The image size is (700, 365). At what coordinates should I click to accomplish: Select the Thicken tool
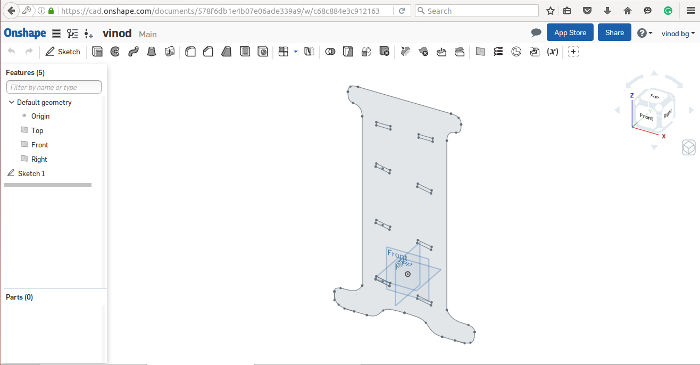[x=169, y=52]
